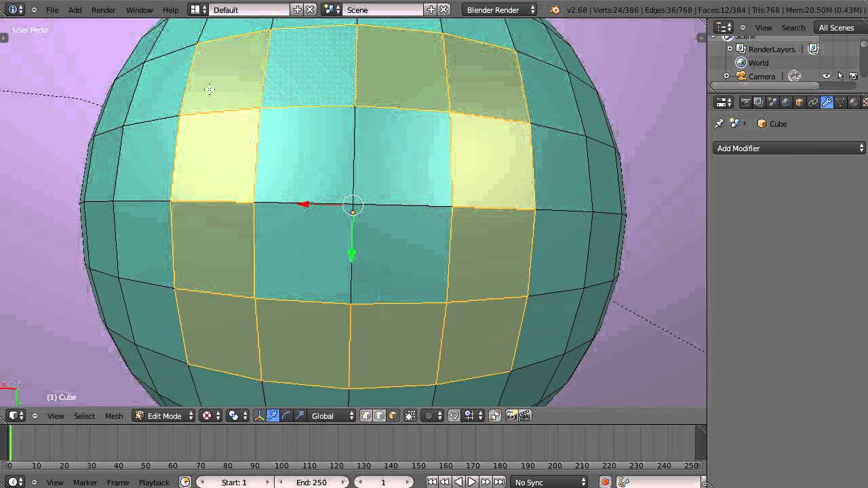Click play animation in reverse button

(458, 482)
